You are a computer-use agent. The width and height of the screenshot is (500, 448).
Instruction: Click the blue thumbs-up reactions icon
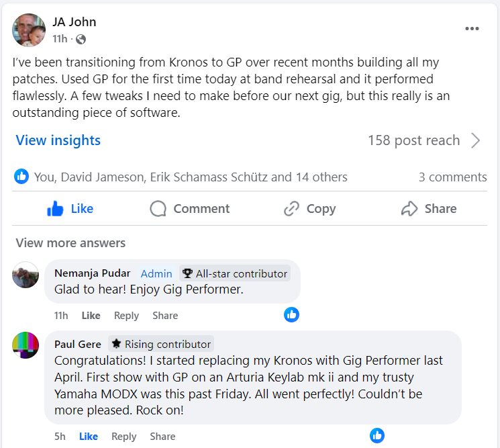coord(22,177)
